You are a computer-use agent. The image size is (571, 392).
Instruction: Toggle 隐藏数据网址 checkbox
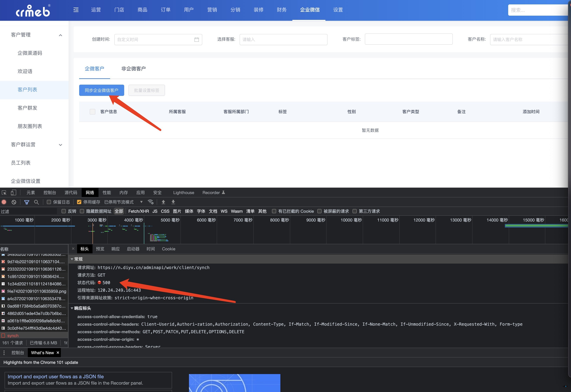[x=82, y=211]
